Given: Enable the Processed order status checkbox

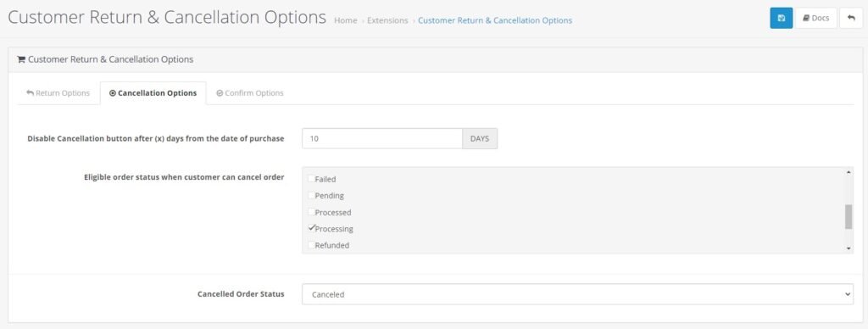Looking at the screenshot, I should click(x=311, y=212).
